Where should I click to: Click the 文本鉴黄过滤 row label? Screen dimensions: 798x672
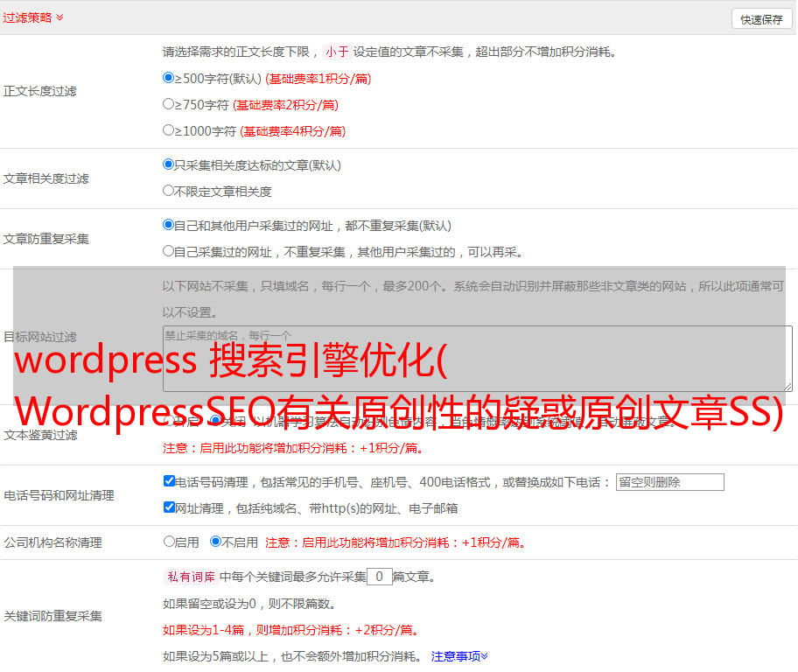pyautogui.click(x=41, y=435)
